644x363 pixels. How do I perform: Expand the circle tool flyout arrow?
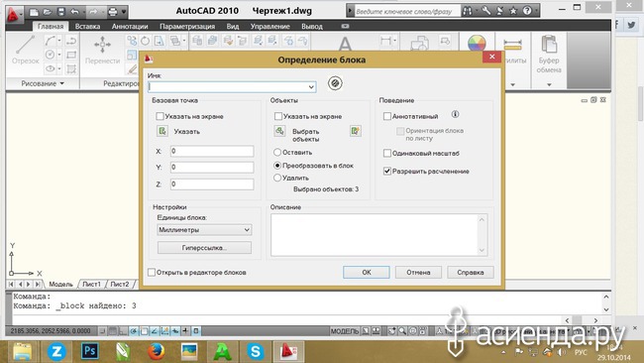click(59, 55)
